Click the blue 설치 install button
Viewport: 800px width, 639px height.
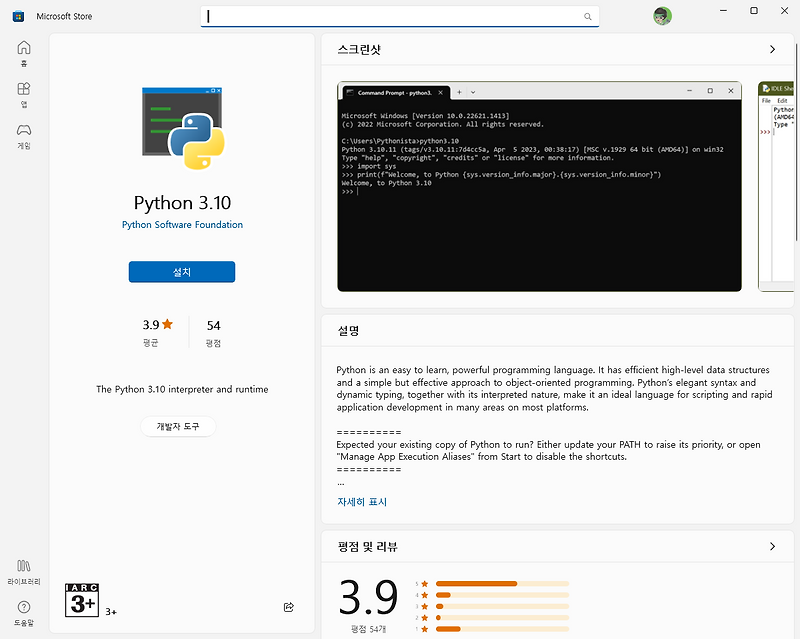pyautogui.click(x=181, y=271)
